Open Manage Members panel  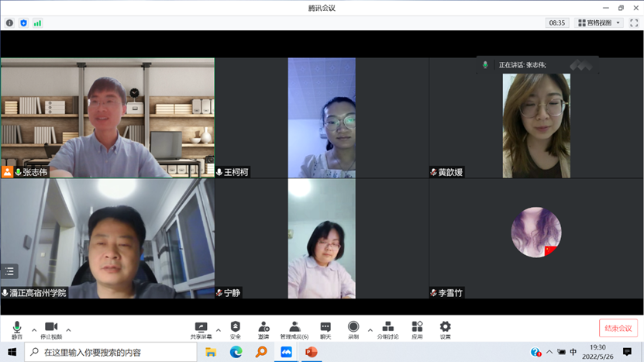[x=294, y=329]
